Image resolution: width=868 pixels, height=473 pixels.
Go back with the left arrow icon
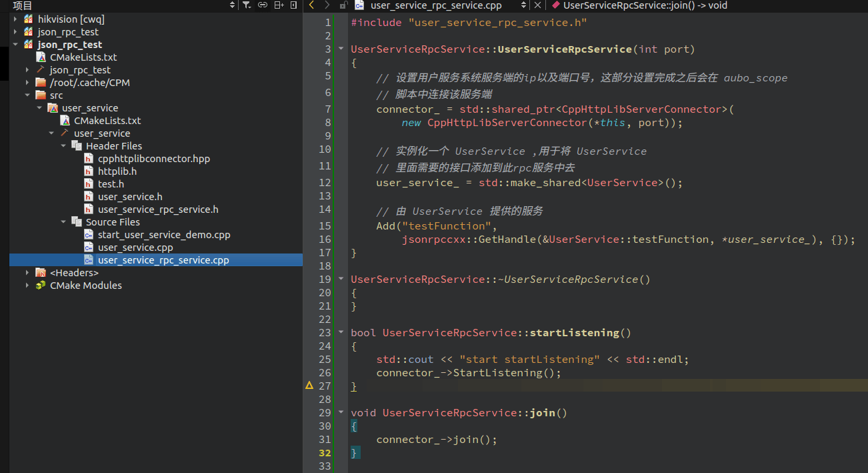(x=311, y=5)
